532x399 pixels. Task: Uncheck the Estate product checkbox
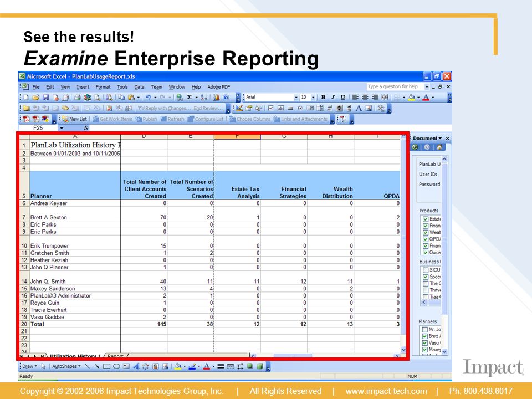[x=426, y=219]
